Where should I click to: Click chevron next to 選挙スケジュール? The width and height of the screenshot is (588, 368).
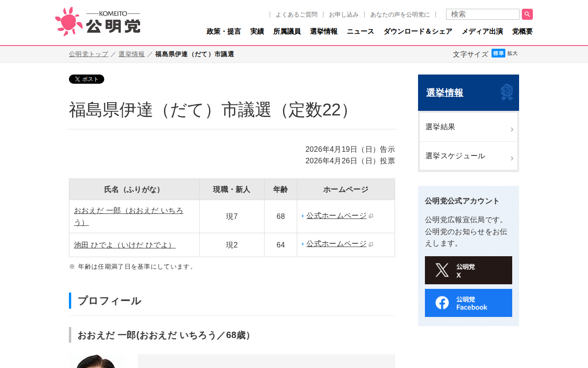pyautogui.click(x=512, y=158)
